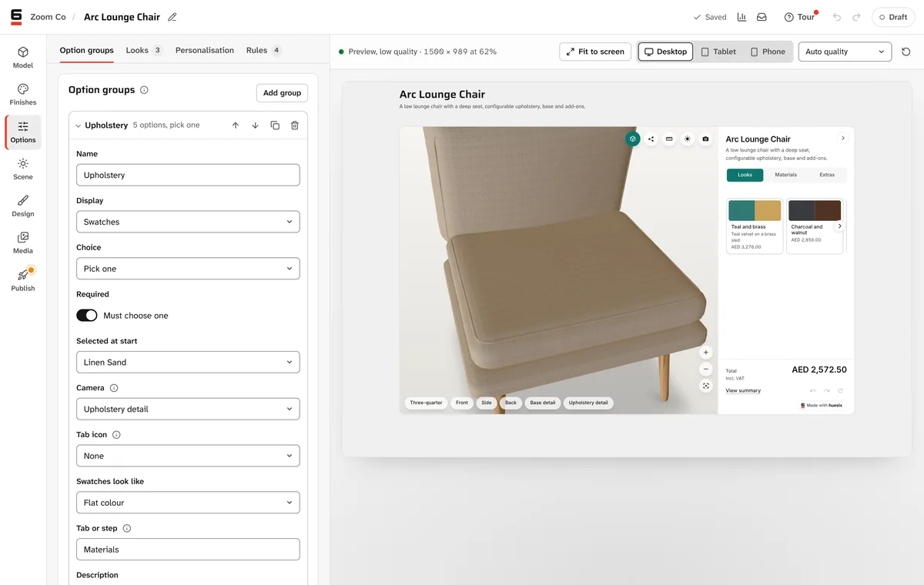This screenshot has width=924, height=585.
Task: Open the Design section in the sidebar
Action: (x=23, y=206)
